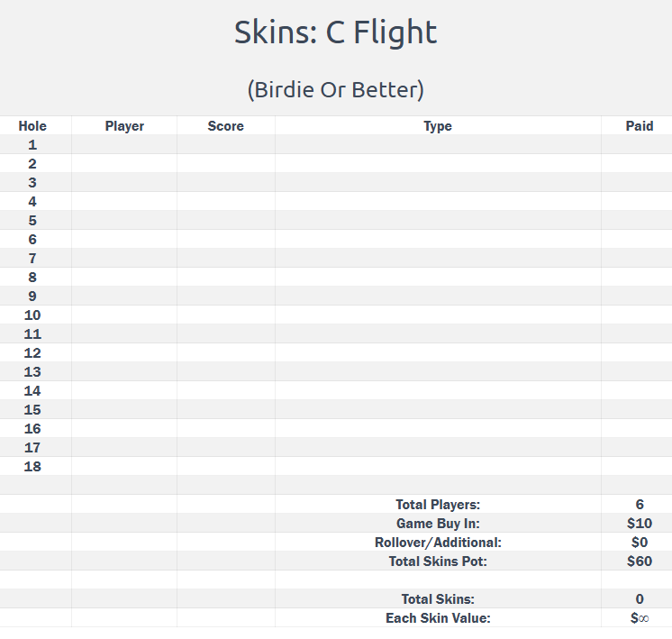The width and height of the screenshot is (672, 639).
Task: Click the Rollover/Additional $0 value
Action: tap(640, 543)
